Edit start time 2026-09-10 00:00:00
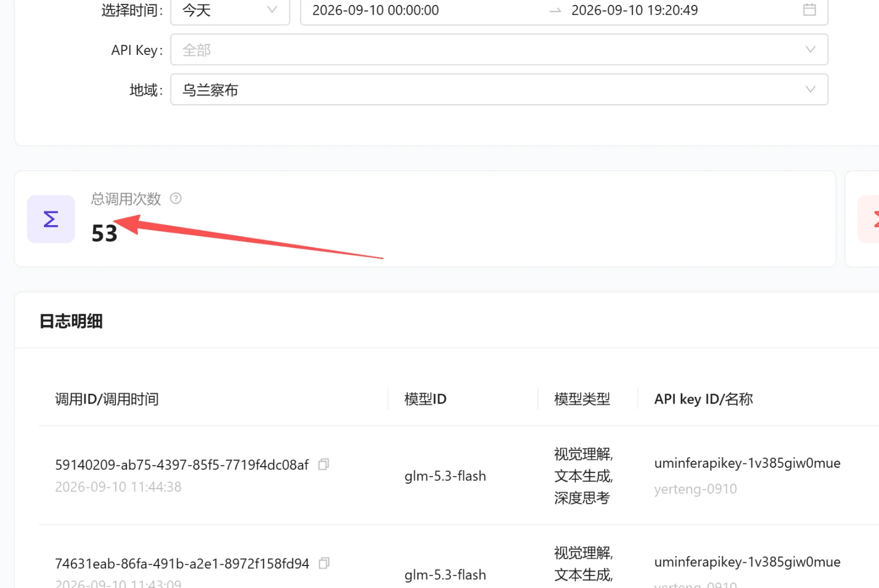The image size is (879, 588). (376, 10)
